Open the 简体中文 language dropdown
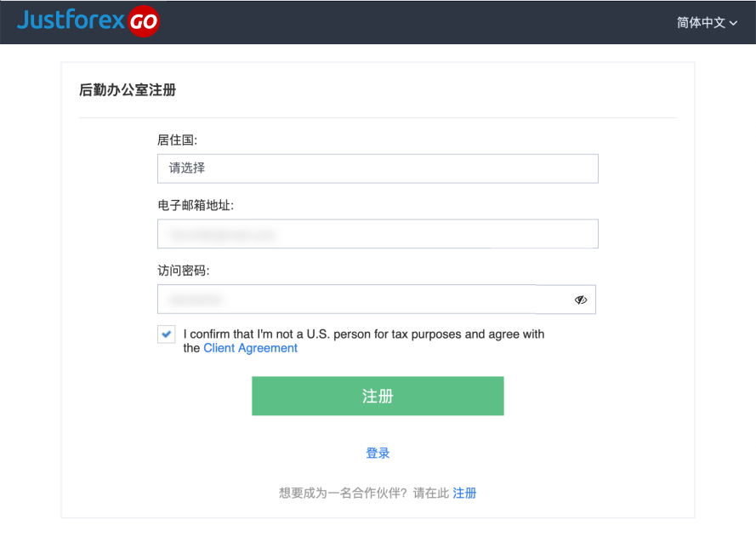Viewport: 756px width, 554px height. click(707, 22)
